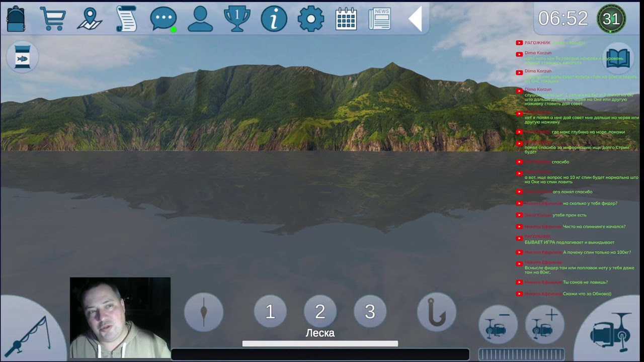
Task: Click the reel friction gauge
Action: click(521, 354)
